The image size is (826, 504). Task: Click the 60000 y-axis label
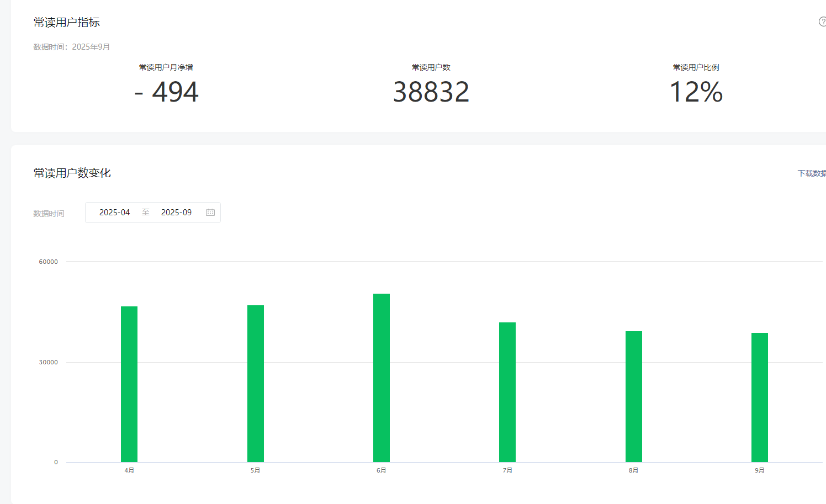(48, 262)
